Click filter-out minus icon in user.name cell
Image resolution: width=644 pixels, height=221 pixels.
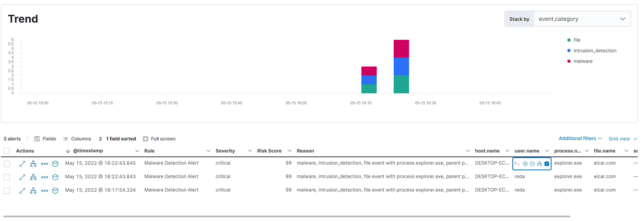click(x=532, y=164)
